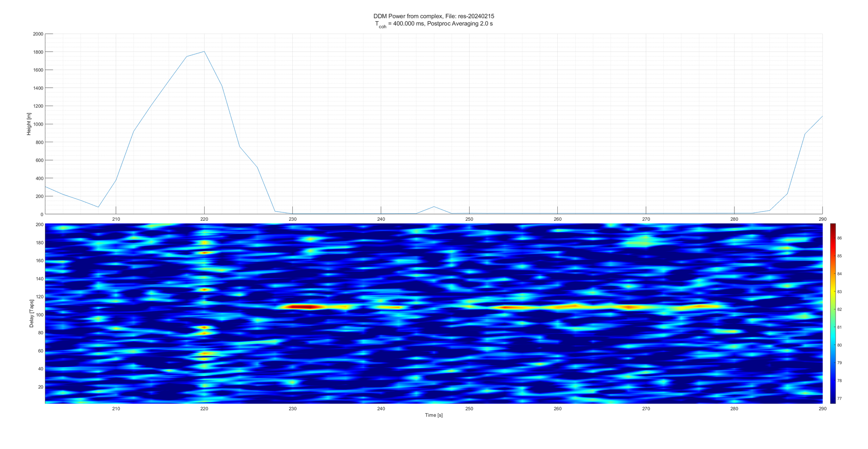Click the 40 tick label on Delay axis
Screen dimensions: 868x449
[41, 369]
